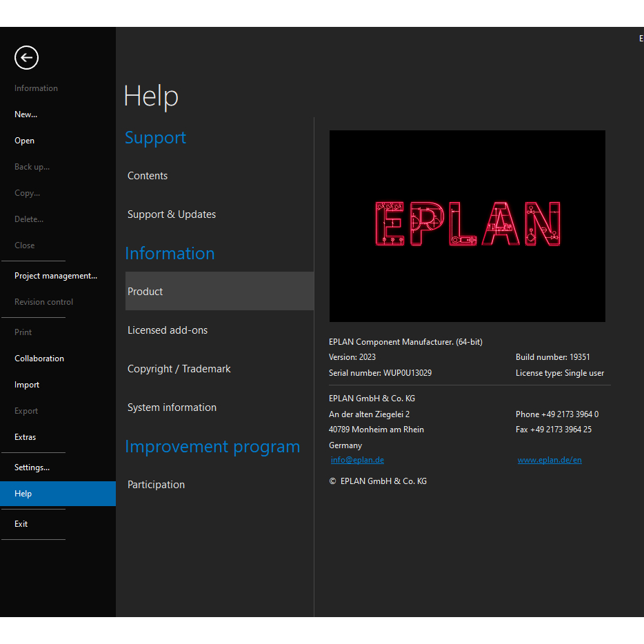The height and width of the screenshot is (644, 644).
Task: Click the info@eplan.de email link
Action: (x=357, y=460)
